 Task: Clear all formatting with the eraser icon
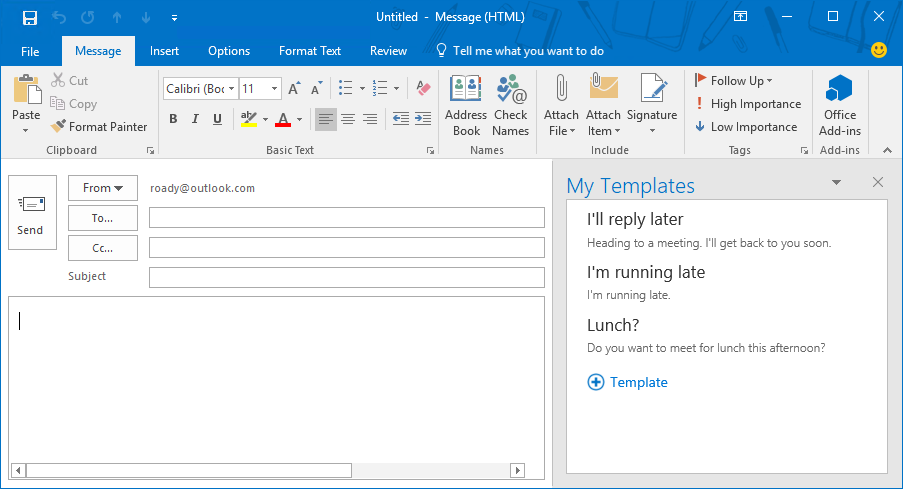pos(423,88)
